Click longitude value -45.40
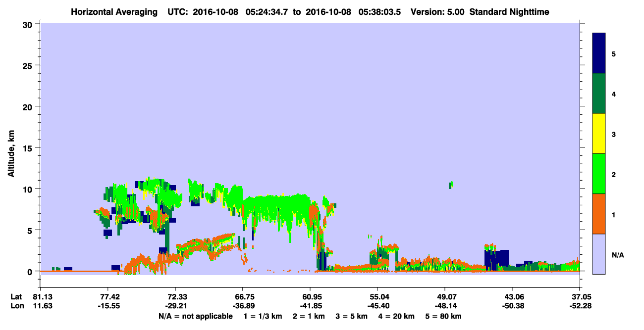This screenshot has height=330, width=644. 377,306
